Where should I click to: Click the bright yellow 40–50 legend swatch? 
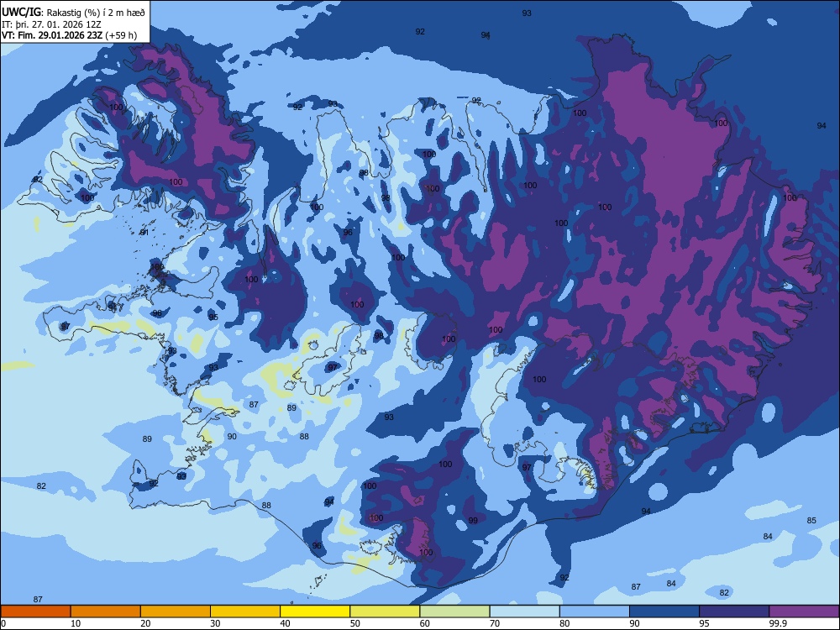coord(315,612)
